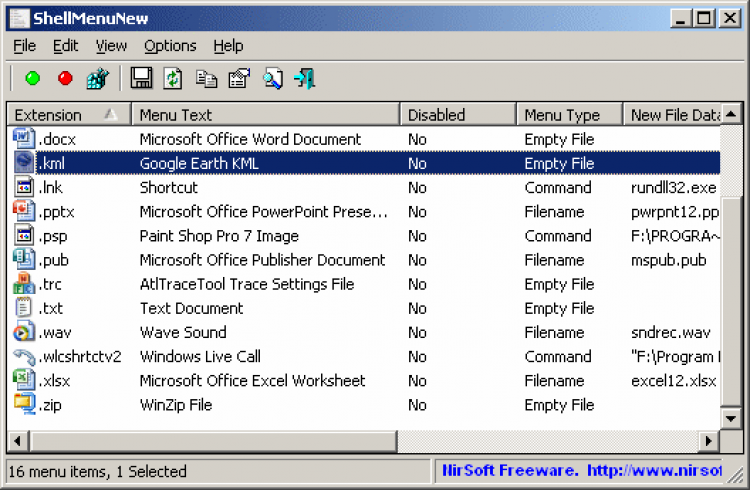
Task: Select the Windows Live Call menu text
Action: 200,356
